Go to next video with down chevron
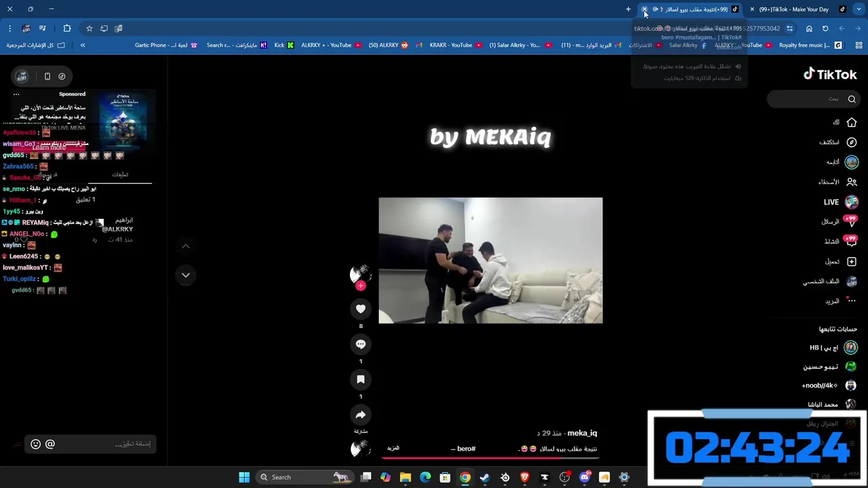868x488 pixels. (x=186, y=275)
